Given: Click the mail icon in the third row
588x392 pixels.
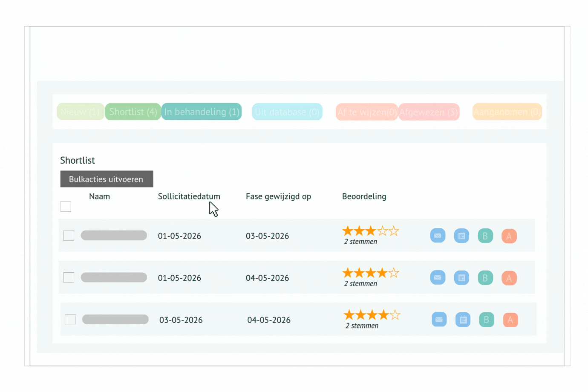Looking at the screenshot, I should pos(439,320).
